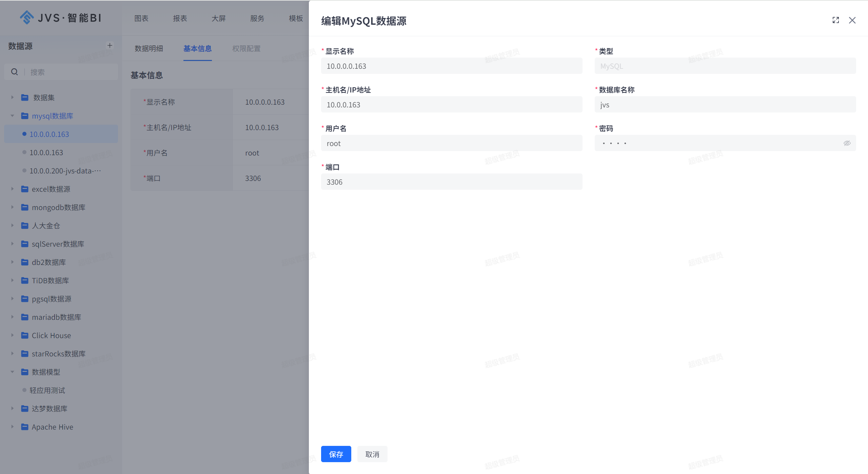Open the 图表 top menu

pyautogui.click(x=141, y=18)
